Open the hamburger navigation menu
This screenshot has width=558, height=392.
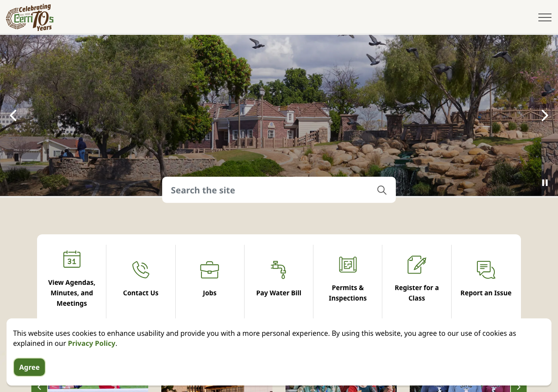(x=544, y=17)
